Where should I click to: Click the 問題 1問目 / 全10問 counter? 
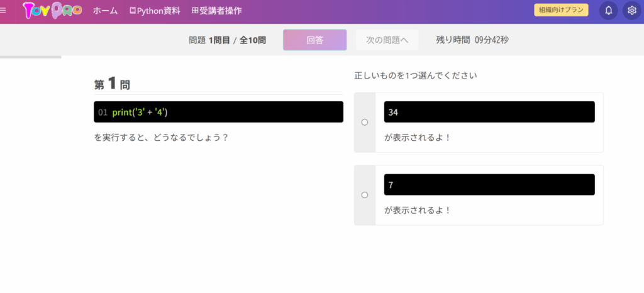coord(227,40)
